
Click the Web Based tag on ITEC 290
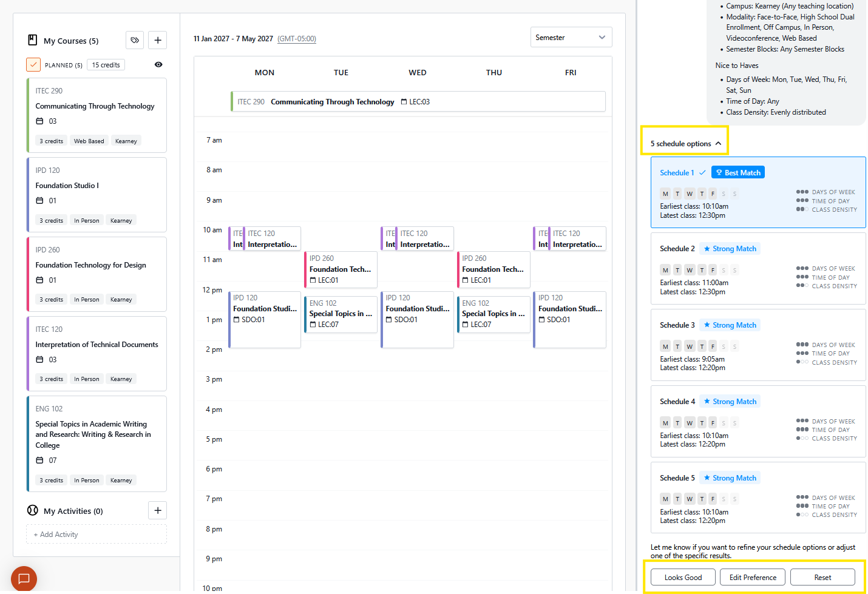[x=89, y=141]
